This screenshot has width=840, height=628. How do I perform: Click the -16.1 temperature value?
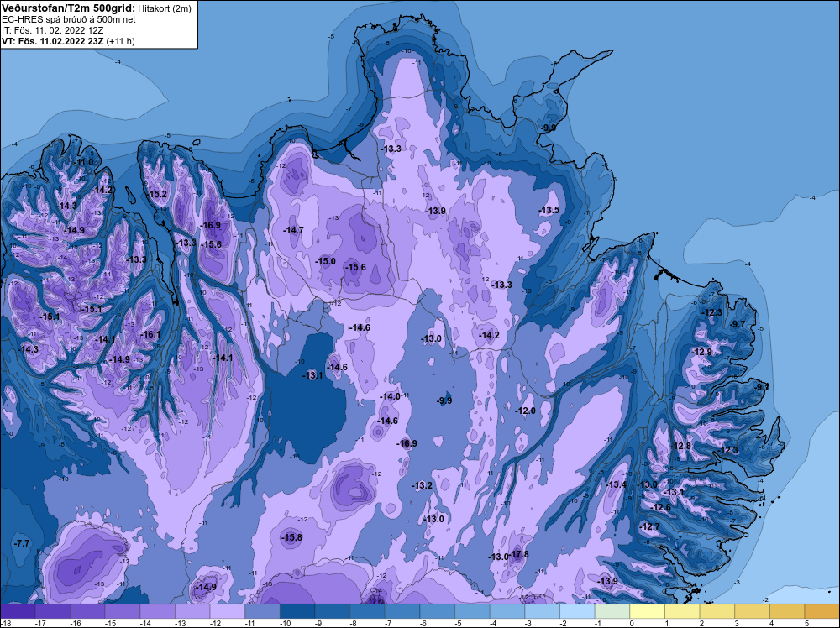pyautogui.click(x=150, y=334)
